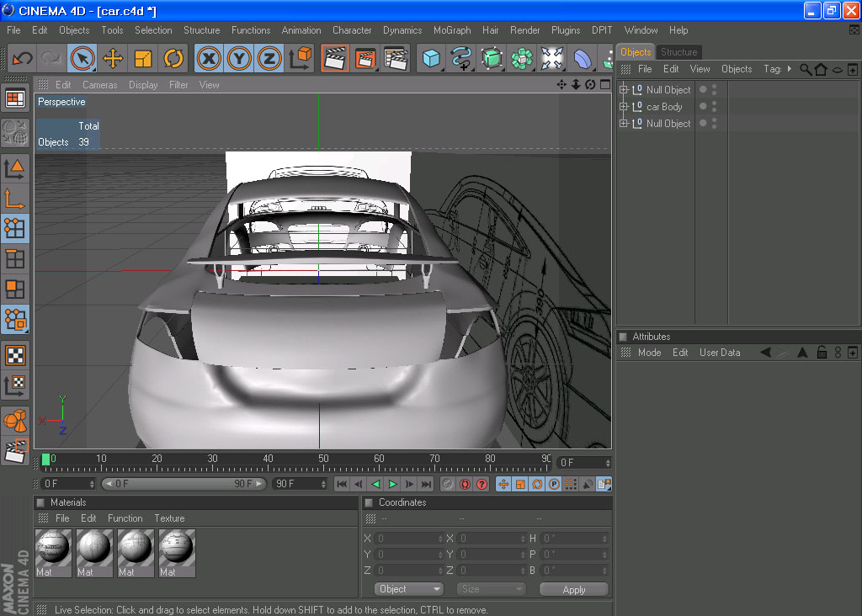Click the Apply button in Coordinates
Screen dimensions: 862x616
(574, 590)
